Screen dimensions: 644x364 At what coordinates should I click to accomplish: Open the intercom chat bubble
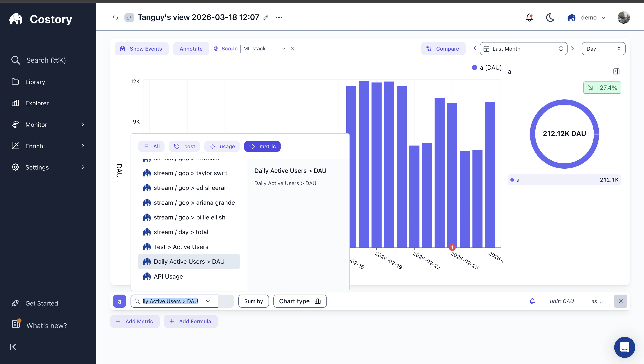pyautogui.click(x=624, y=347)
